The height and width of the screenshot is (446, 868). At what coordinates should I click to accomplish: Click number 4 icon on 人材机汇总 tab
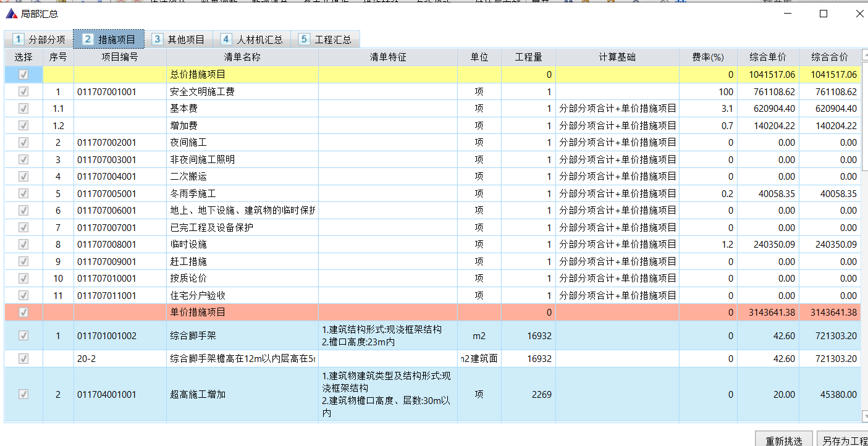pos(226,40)
